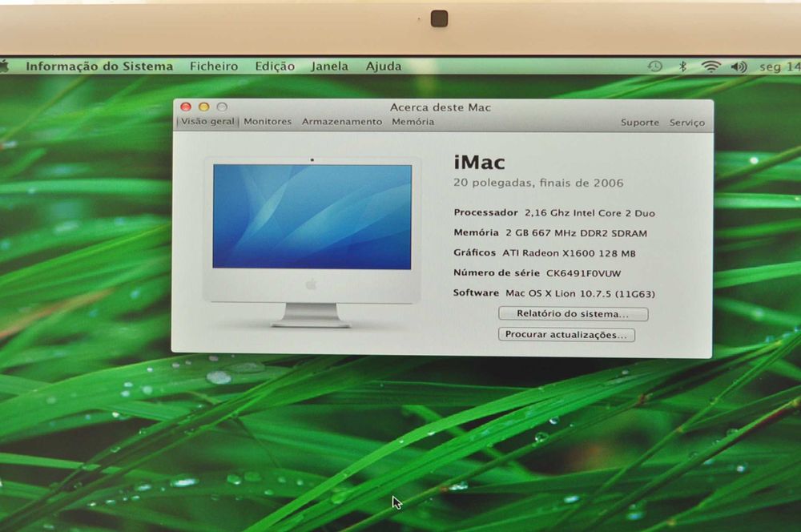Open Time Machine status icon

(655, 66)
